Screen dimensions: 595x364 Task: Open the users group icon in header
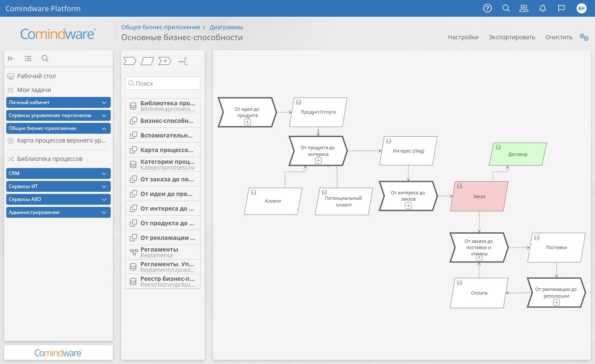point(524,8)
